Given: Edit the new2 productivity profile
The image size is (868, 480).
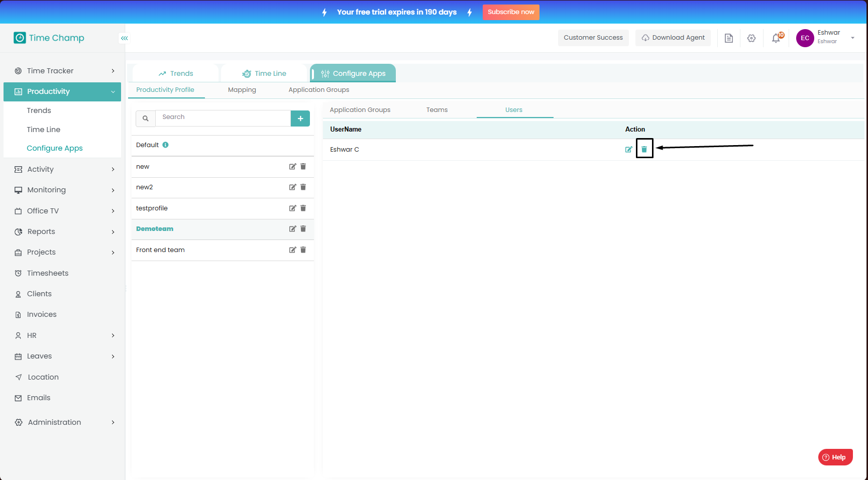Looking at the screenshot, I should pyautogui.click(x=292, y=187).
